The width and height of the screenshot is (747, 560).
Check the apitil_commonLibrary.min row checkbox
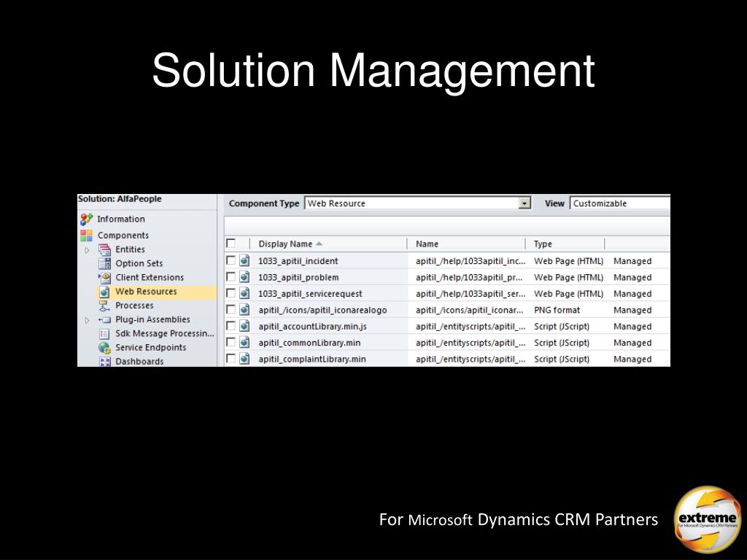(231, 342)
